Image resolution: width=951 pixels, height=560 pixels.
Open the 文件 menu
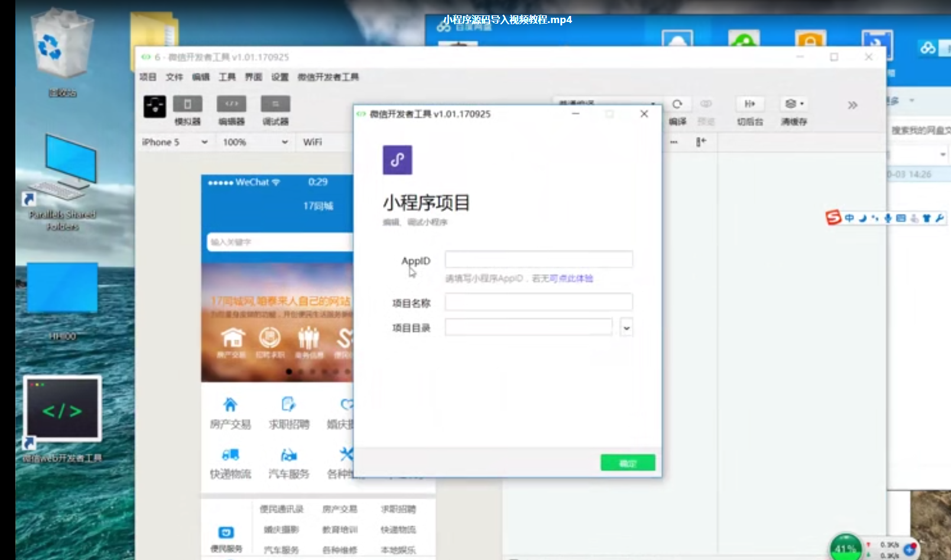coord(174,77)
